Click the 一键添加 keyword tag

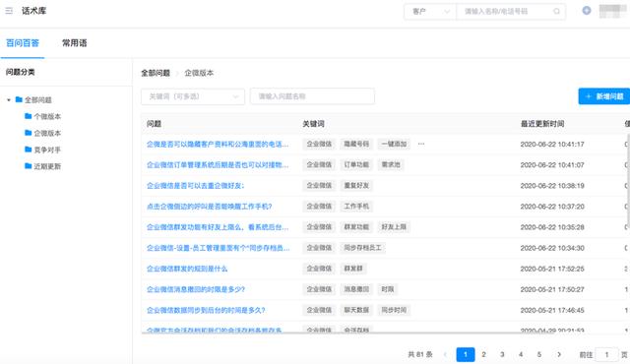(x=394, y=144)
